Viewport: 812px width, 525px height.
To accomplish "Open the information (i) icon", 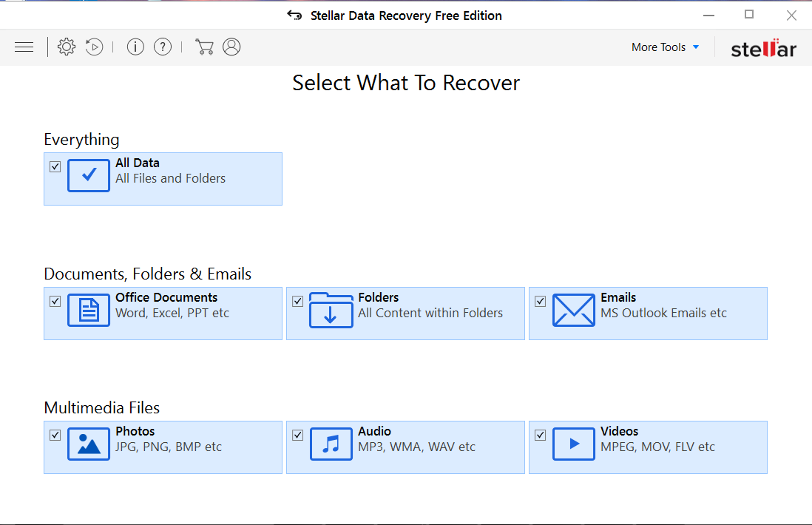I will click(x=135, y=47).
